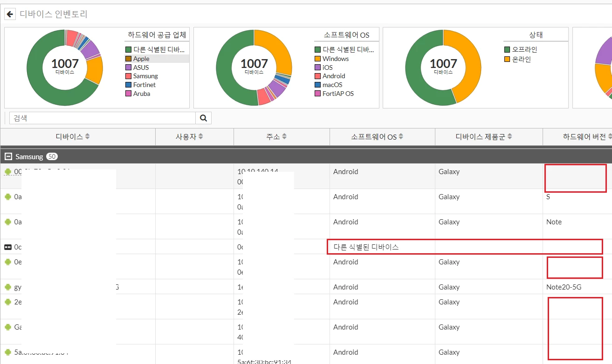Viewport: 612px width, 364px height.
Task: Click the Android icon on the 0e row
Action: coord(8,262)
